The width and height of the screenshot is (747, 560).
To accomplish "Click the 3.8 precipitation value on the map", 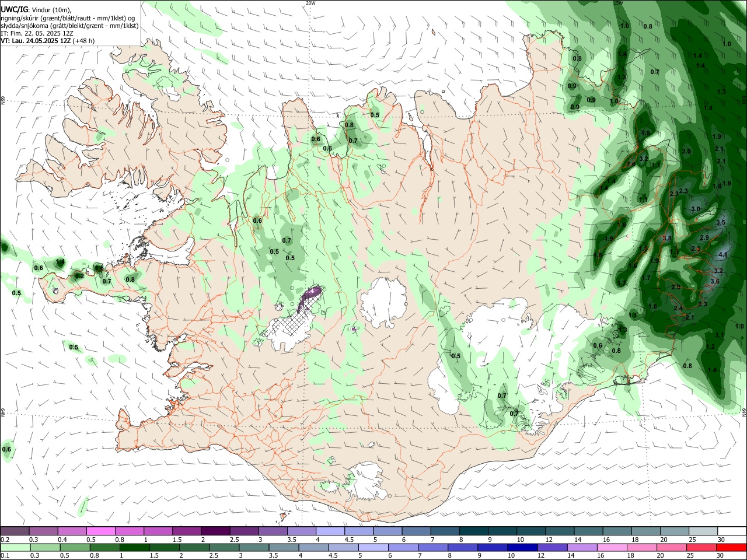I will (x=668, y=238).
